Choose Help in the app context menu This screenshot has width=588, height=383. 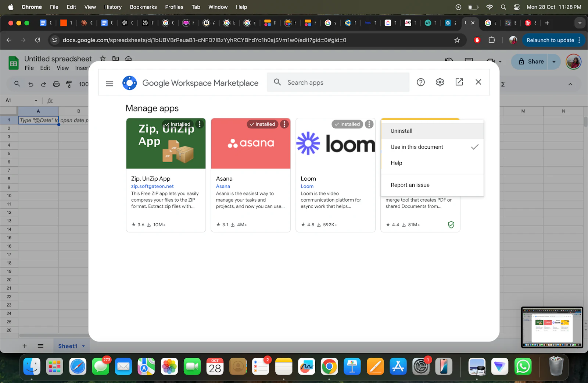[x=432, y=163]
